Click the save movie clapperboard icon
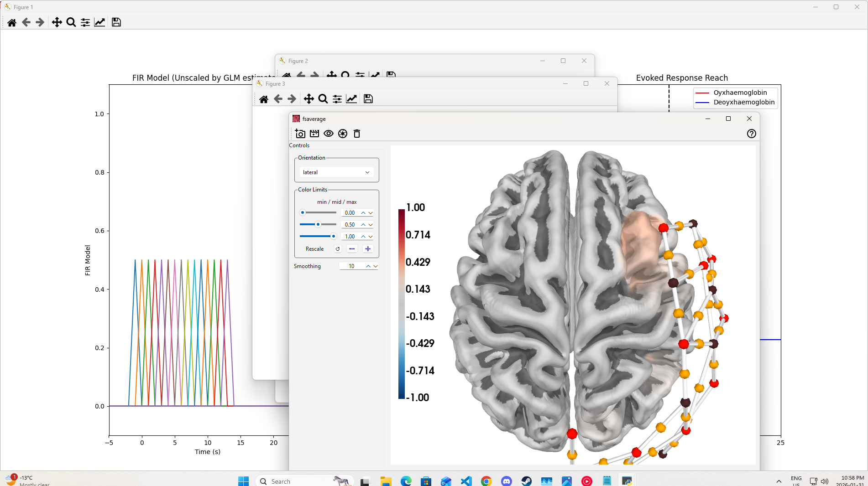 [314, 134]
